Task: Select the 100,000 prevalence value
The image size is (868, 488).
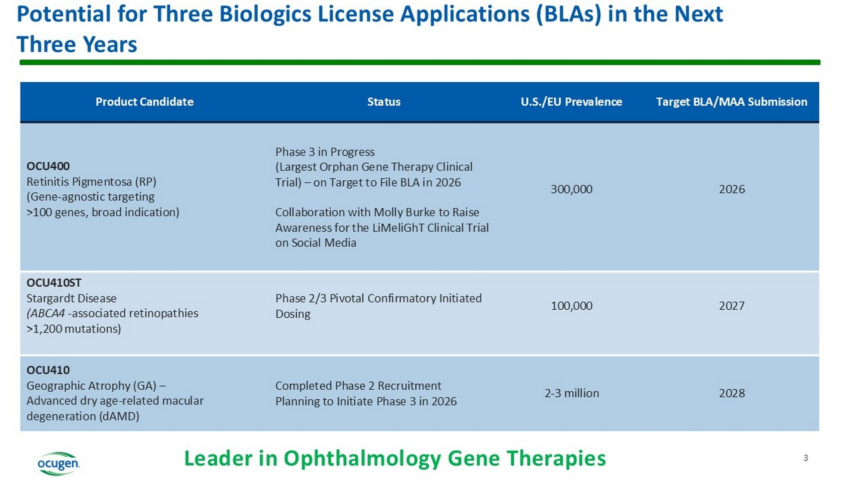Action: 571,306
